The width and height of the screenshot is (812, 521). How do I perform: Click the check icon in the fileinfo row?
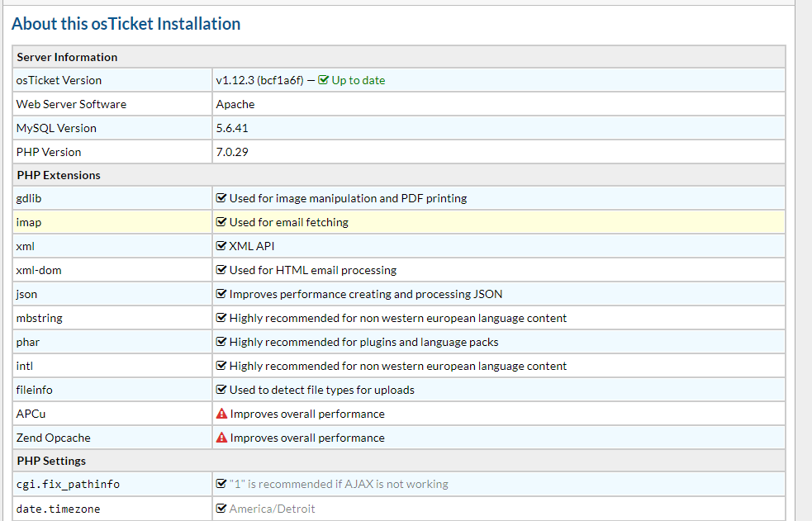(221, 390)
